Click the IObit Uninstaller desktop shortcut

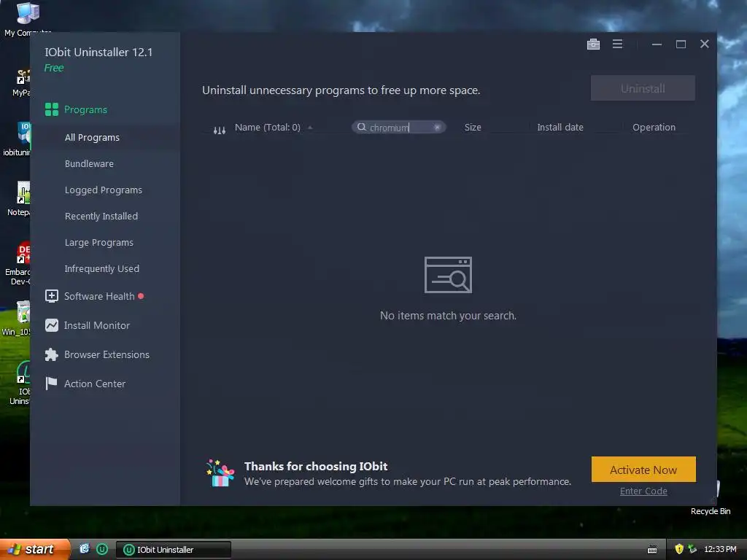pos(20,384)
